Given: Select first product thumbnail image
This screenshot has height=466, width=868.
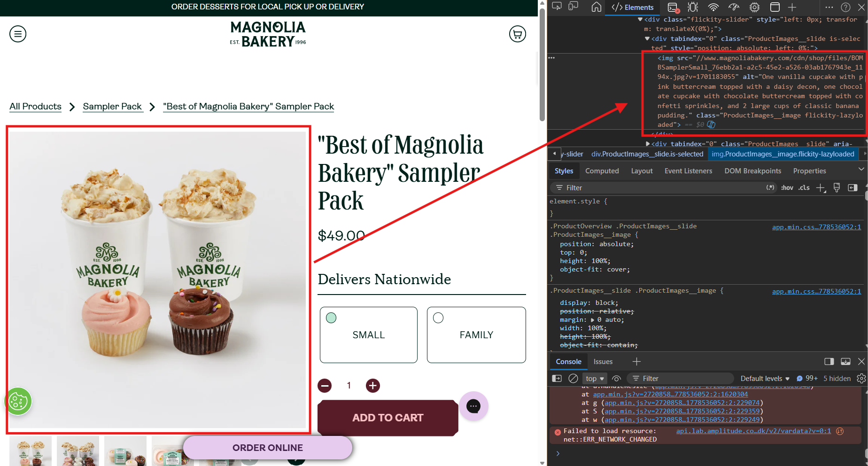Looking at the screenshot, I should (x=31, y=451).
